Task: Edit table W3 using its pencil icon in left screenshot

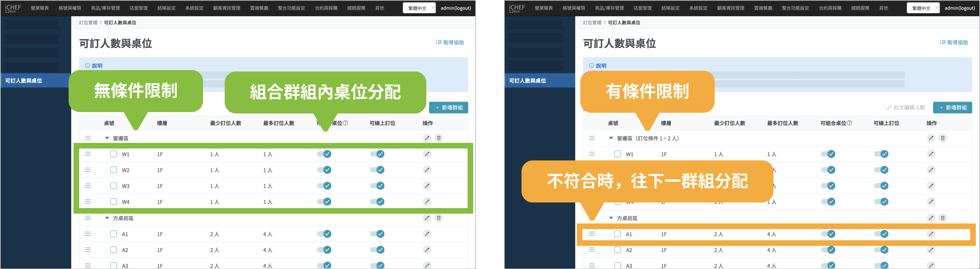Action: point(427,186)
